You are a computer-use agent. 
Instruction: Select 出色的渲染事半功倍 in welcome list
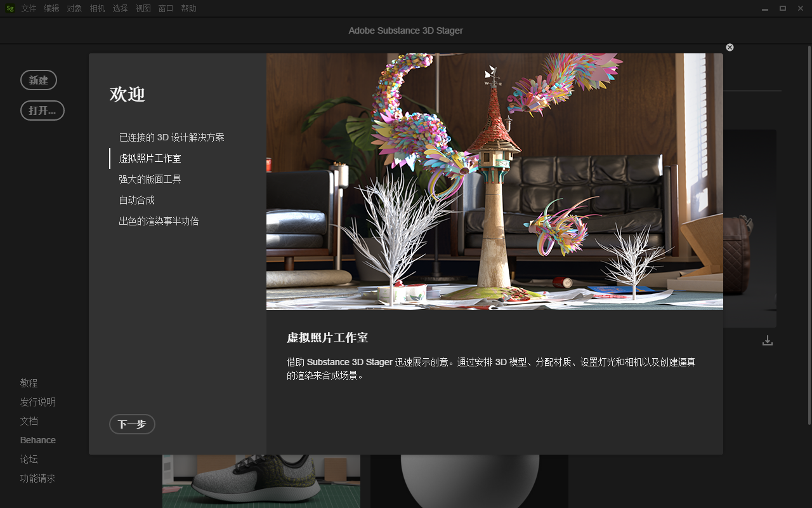click(x=159, y=221)
